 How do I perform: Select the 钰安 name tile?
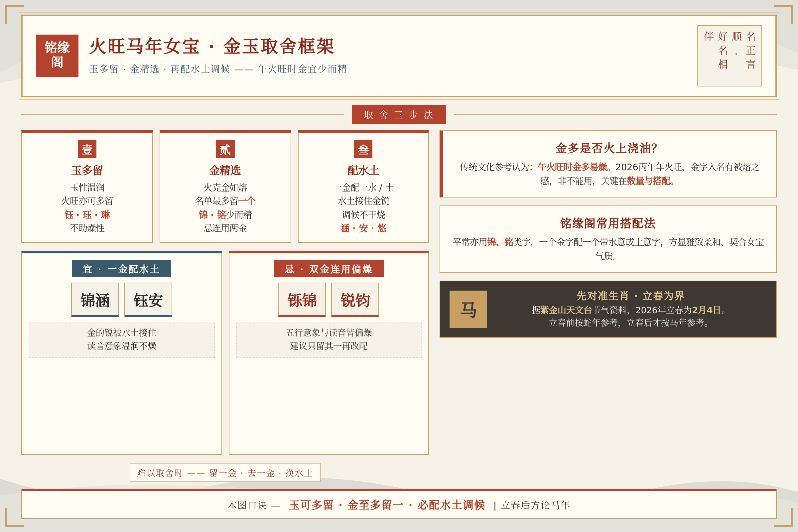pyautogui.click(x=148, y=300)
